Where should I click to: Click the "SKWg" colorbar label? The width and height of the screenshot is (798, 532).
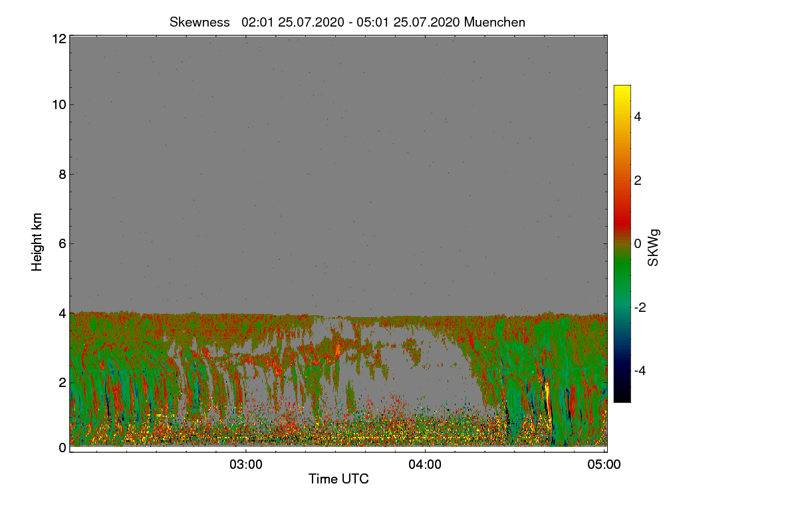(654, 247)
